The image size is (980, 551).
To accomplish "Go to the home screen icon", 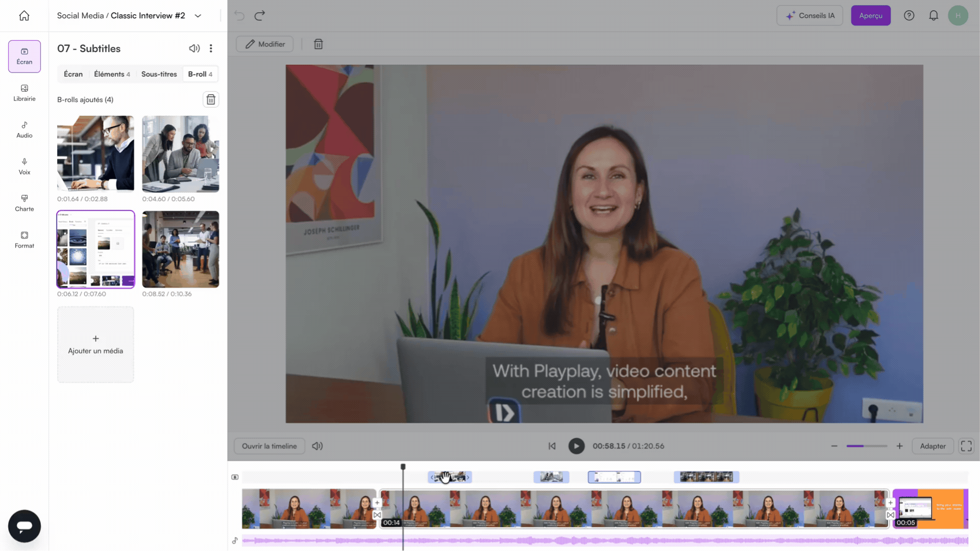I will coord(24,16).
